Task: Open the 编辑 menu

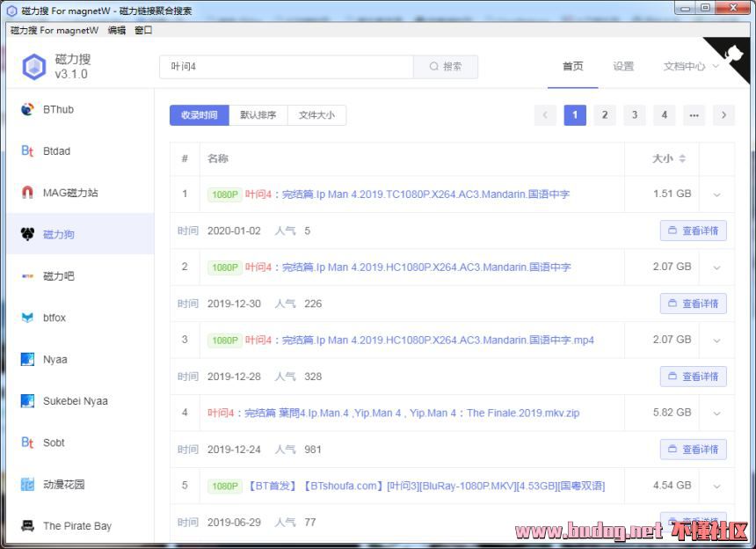Action: 117,31
